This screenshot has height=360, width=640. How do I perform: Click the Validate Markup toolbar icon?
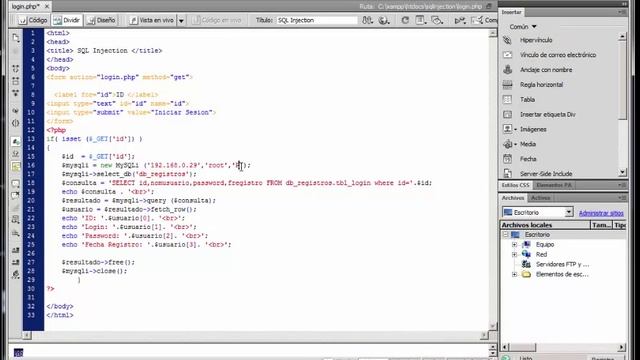(x=460, y=20)
